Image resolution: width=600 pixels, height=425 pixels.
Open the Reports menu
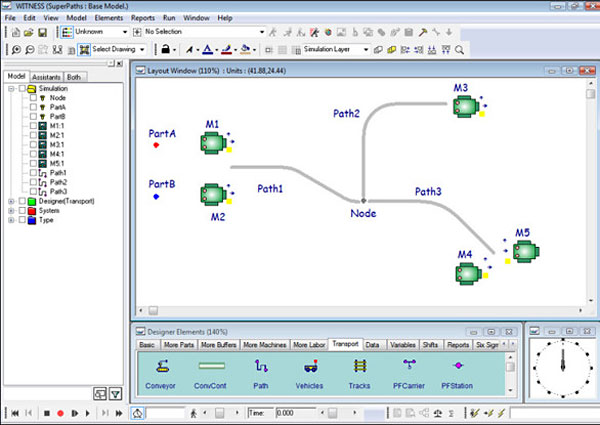point(143,18)
